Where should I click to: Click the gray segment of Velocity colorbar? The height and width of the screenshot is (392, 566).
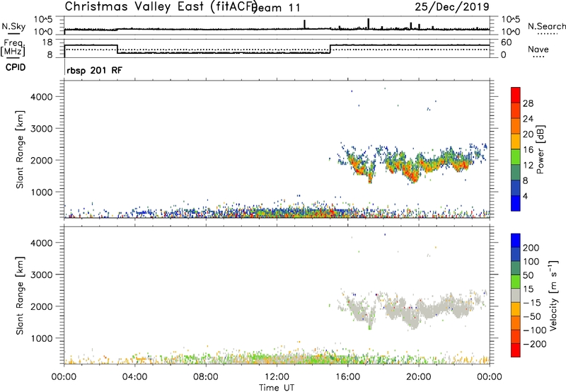click(x=516, y=296)
